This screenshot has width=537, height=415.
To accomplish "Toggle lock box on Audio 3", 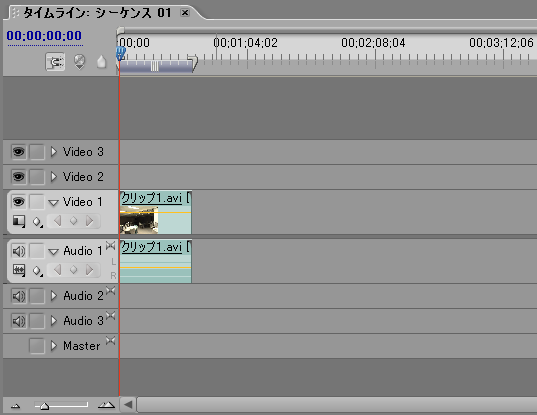I will [37, 321].
